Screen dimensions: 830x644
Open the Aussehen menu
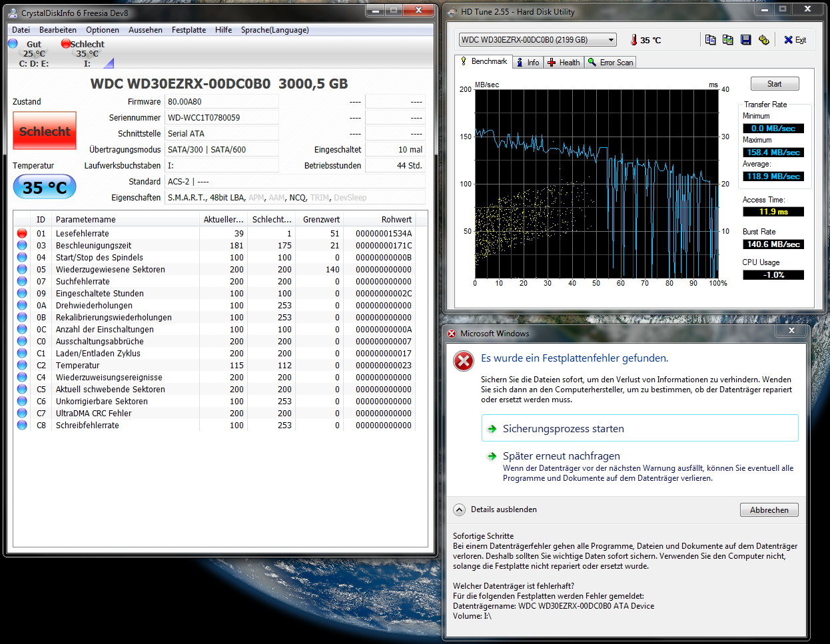145,30
